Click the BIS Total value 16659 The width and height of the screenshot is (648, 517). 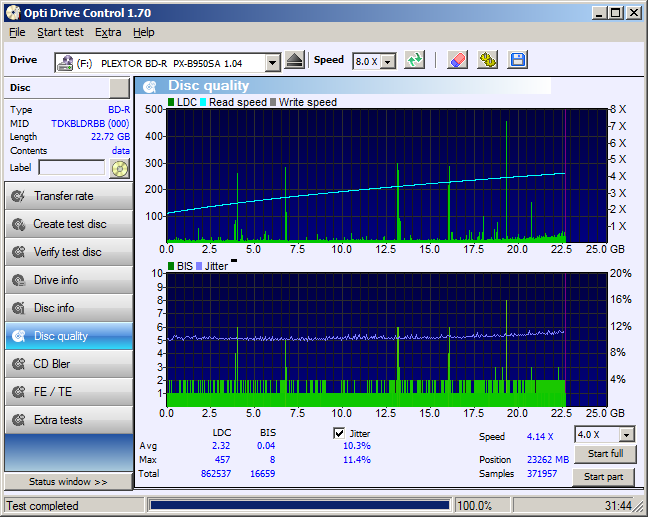click(x=262, y=474)
